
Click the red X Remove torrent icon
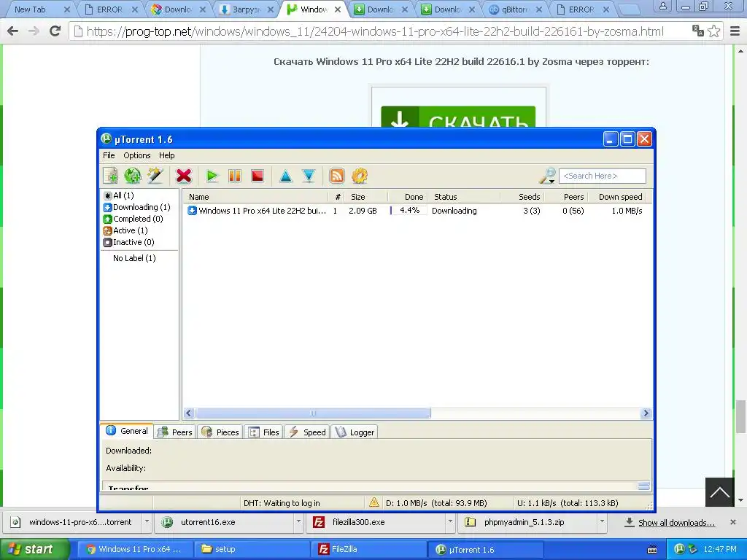(x=183, y=176)
